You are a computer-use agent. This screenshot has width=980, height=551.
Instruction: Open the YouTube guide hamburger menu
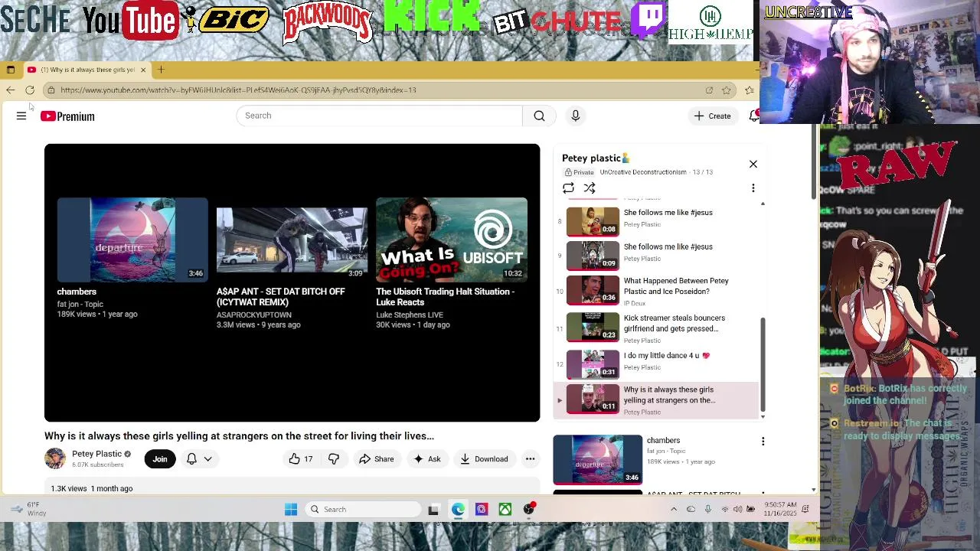[21, 116]
